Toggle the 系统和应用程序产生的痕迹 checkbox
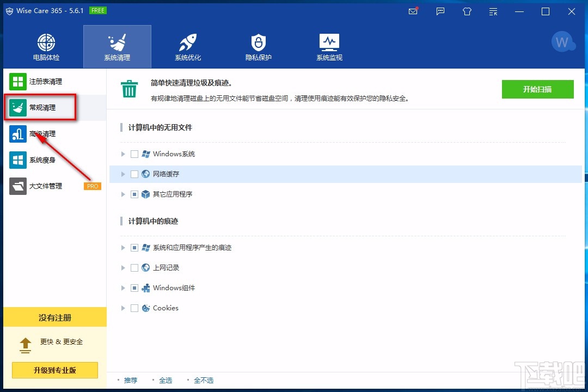The width and height of the screenshot is (588, 392). 134,248
